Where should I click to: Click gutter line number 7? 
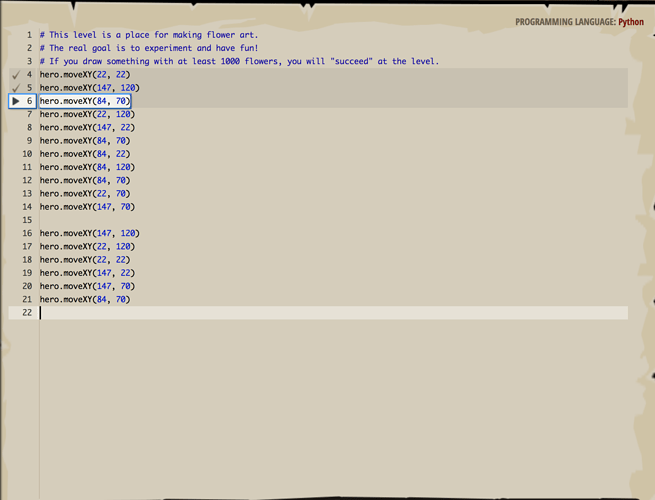[x=29, y=114]
